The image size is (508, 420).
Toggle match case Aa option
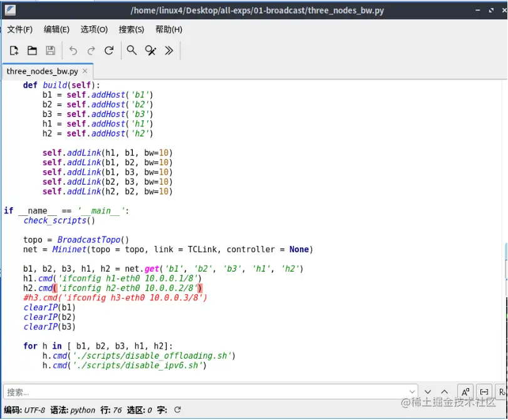(465, 392)
